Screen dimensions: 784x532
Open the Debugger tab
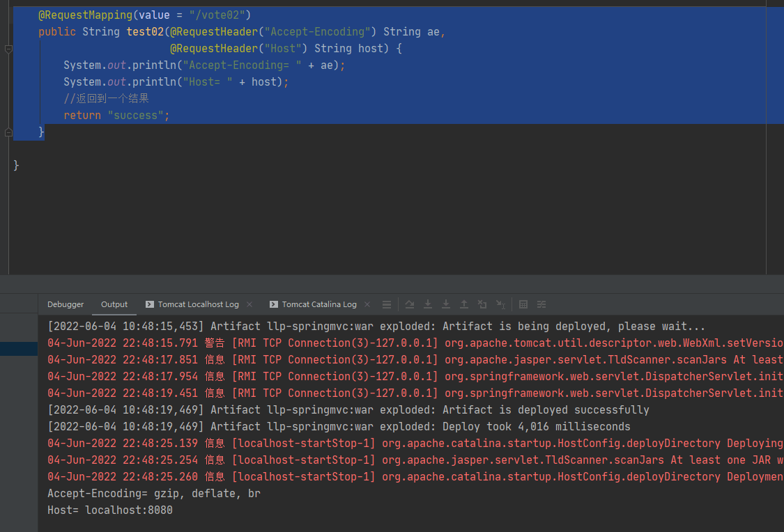66,304
